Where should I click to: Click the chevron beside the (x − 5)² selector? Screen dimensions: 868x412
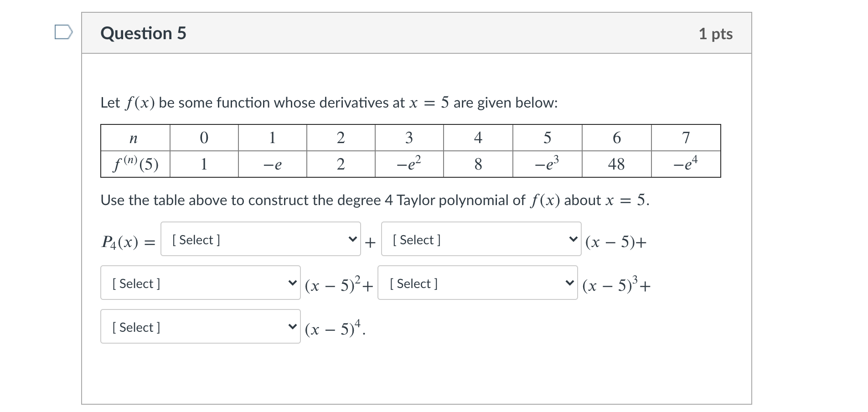[x=293, y=283]
